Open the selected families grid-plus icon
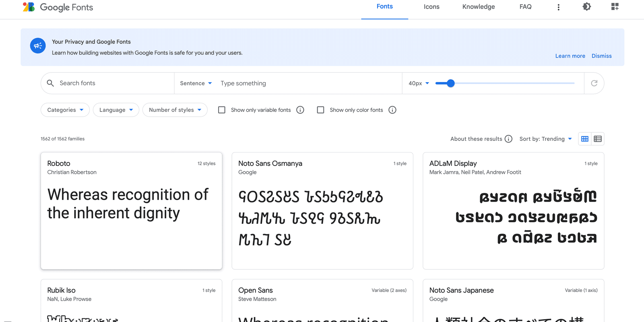This screenshot has height=322, width=644. coord(615,6)
